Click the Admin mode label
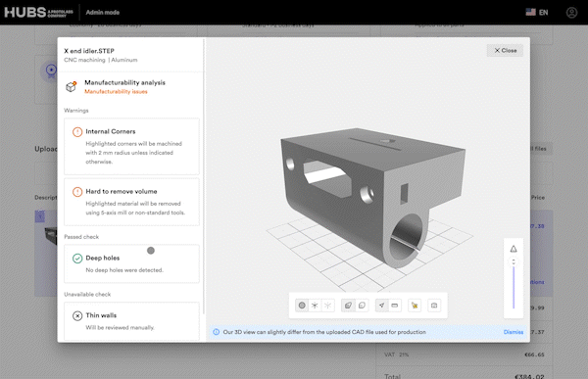Image resolution: width=588 pixels, height=379 pixels. coord(103,13)
